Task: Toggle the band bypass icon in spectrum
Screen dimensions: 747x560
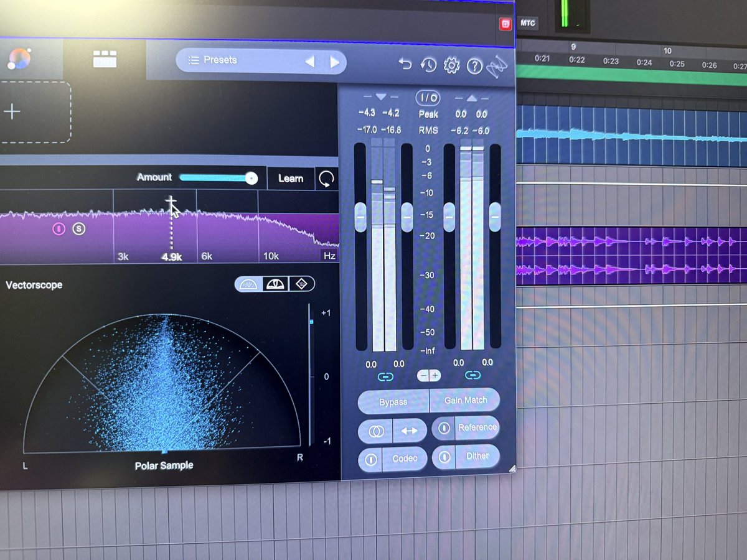Action: pyautogui.click(x=58, y=228)
